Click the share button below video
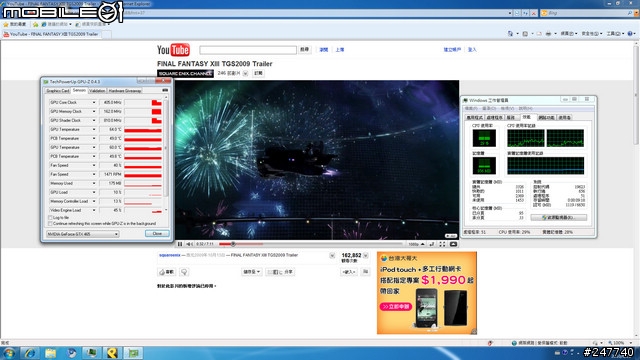 click(280, 272)
